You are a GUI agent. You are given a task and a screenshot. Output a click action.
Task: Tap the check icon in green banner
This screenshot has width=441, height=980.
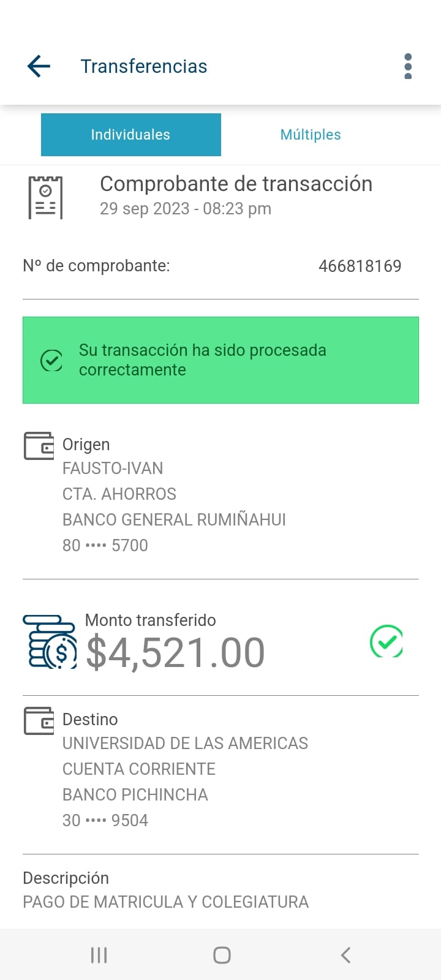(x=51, y=360)
